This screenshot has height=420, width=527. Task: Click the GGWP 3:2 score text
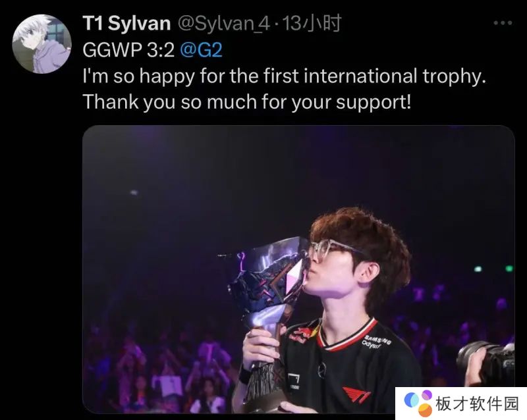point(128,50)
